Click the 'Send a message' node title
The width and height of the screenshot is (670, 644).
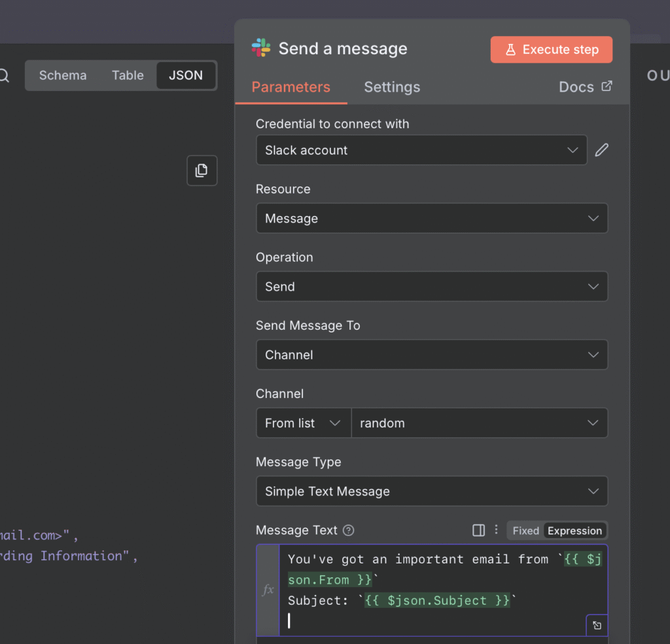tap(343, 48)
